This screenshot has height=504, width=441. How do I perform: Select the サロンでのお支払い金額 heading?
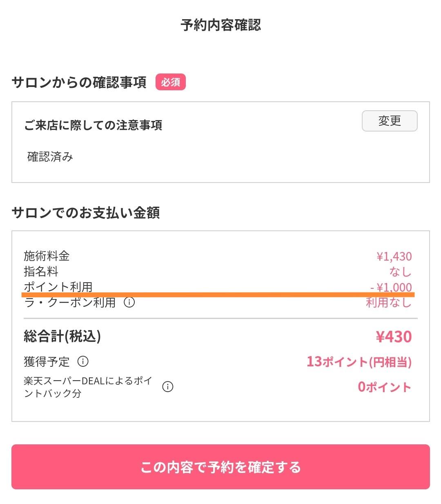pos(86,213)
